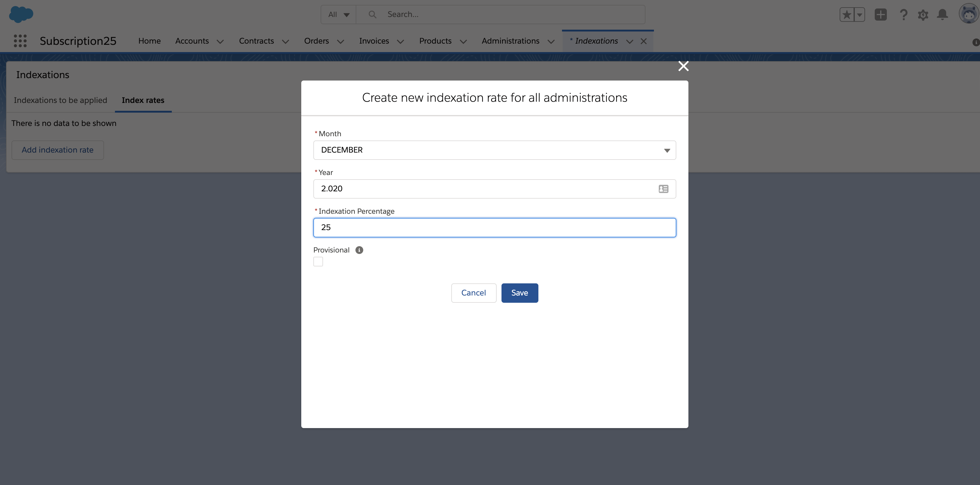This screenshot has width=980, height=485.
Task: Open the Notifications bell
Action: tap(942, 15)
